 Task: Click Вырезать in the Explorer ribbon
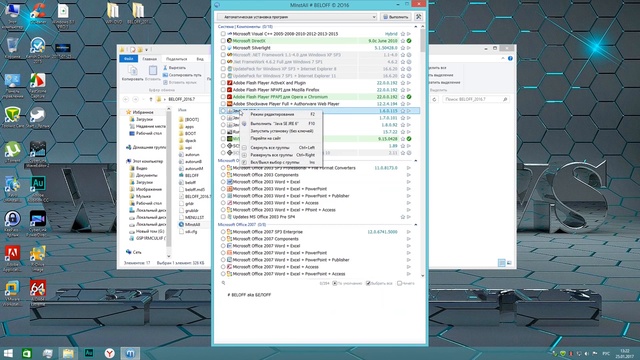[174, 68]
